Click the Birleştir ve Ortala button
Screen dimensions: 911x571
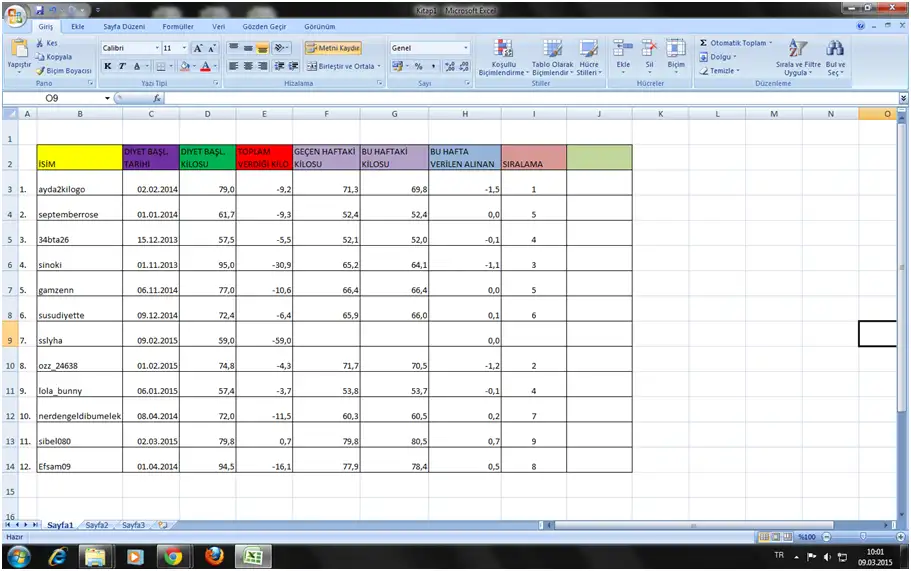(x=340, y=66)
